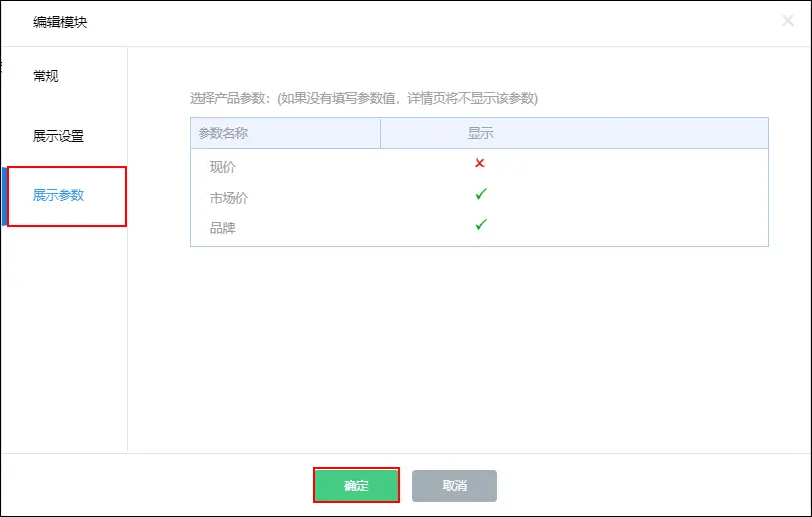Switch to the 常规 tab
The width and height of the screenshot is (812, 517).
tap(46, 76)
